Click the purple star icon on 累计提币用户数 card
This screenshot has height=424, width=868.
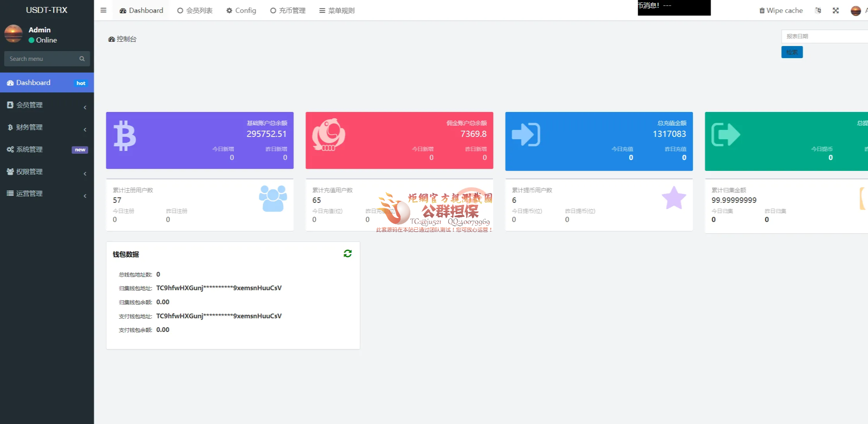tap(674, 198)
